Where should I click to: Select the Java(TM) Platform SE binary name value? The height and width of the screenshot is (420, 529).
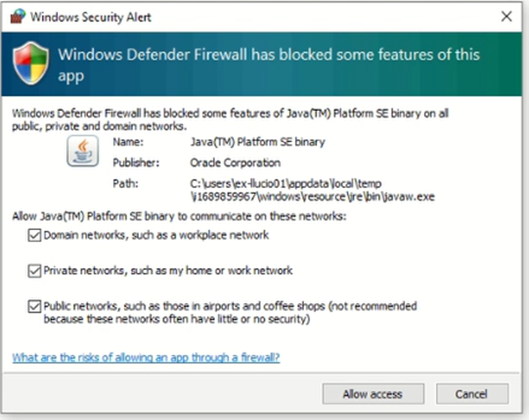[257, 142]
